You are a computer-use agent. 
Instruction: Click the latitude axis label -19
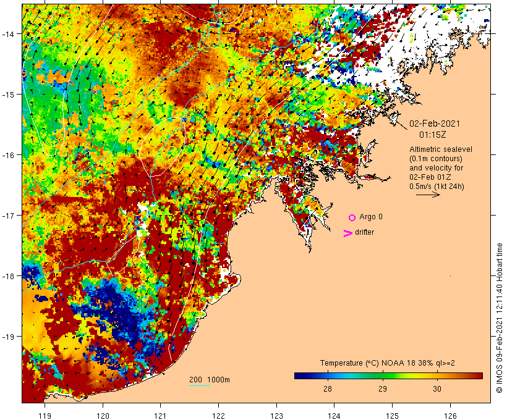[x=7, y=337]
